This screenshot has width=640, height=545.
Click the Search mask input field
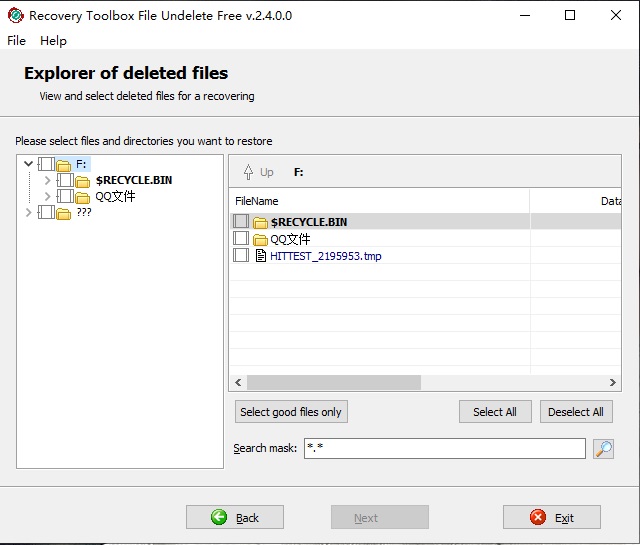[x=445, y=448]
